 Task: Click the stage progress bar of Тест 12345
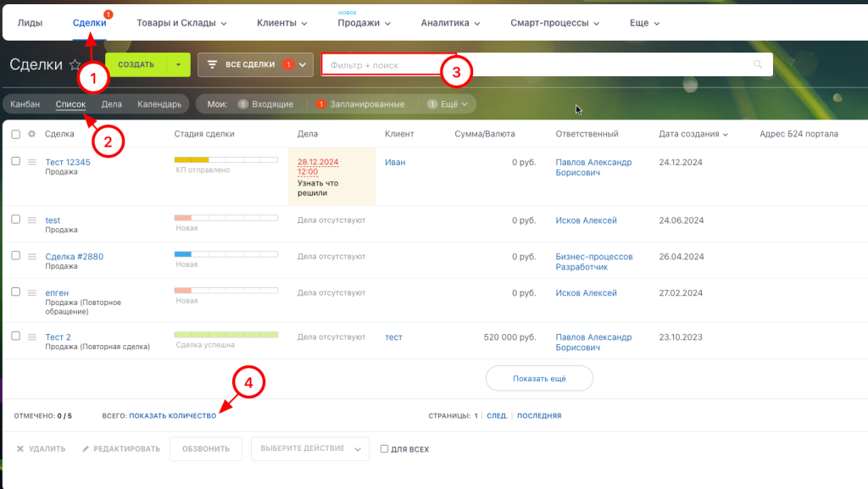pyautogui.click(x=225, y=159)
